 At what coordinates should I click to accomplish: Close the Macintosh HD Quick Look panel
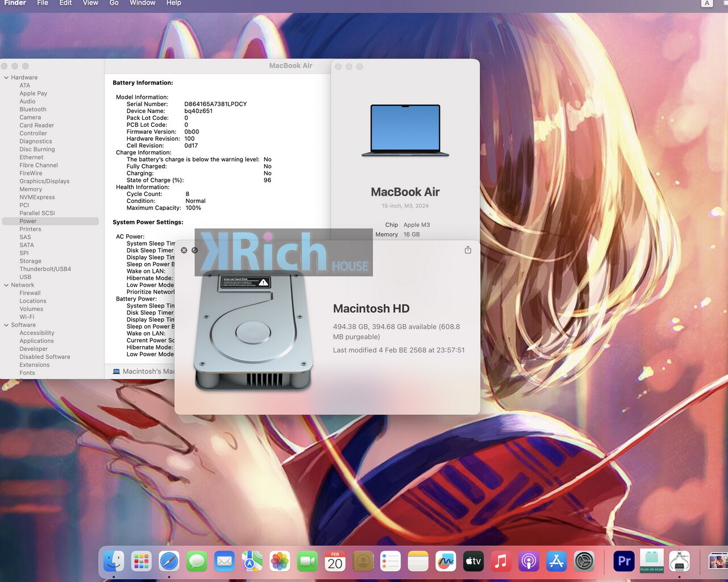coord(184,250)
